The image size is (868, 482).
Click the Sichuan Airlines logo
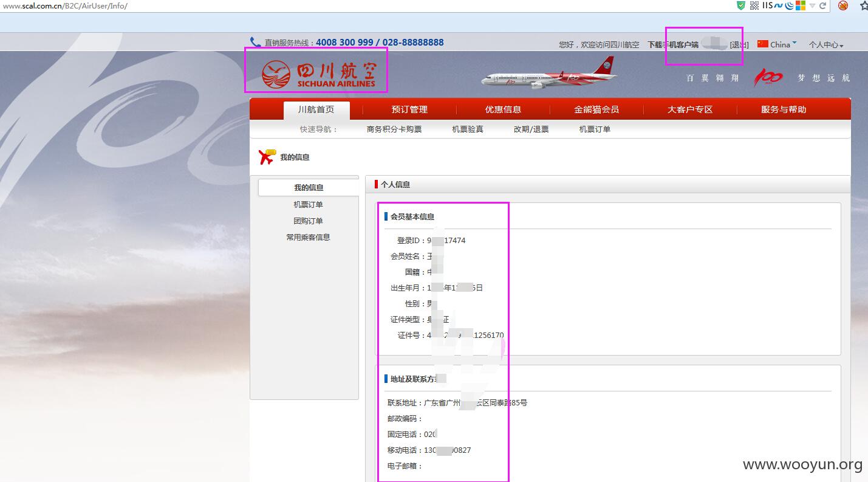[x=318, y=75]
